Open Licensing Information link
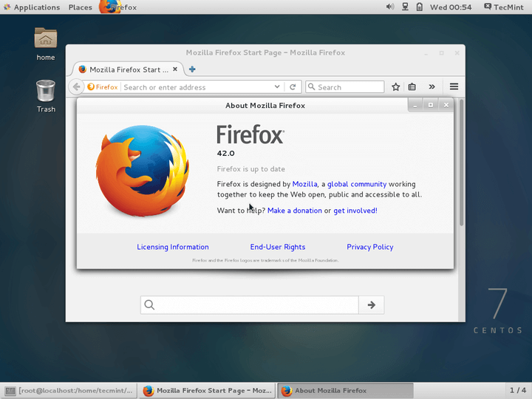The height and width of the screenshot is (399, 532). coord(173,247)
